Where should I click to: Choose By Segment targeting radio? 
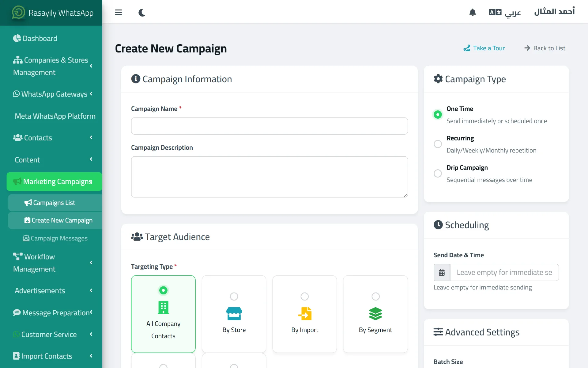[x=375, y=297]
